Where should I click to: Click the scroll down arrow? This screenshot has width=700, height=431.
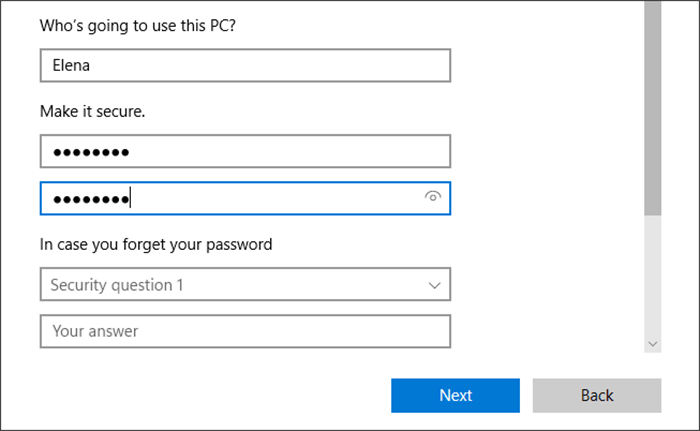pyautogui.click(x=653, y=343)
